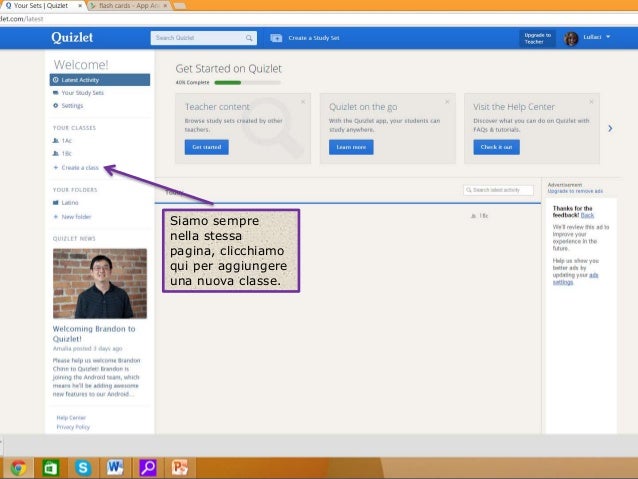The height and width of the screenshot is (479, 638).
Task: Click the Latest Activity clock icon
Action: (x=56, y=80)
